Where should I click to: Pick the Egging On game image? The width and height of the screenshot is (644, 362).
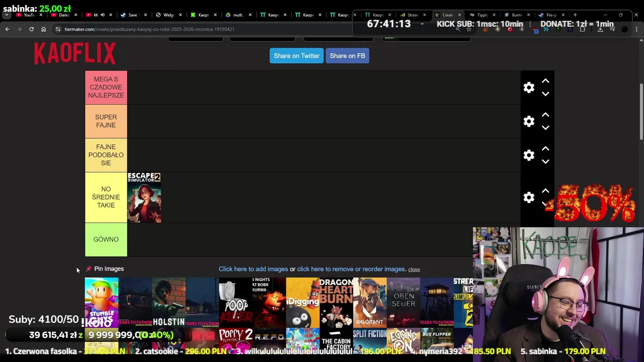coord(404,340)
